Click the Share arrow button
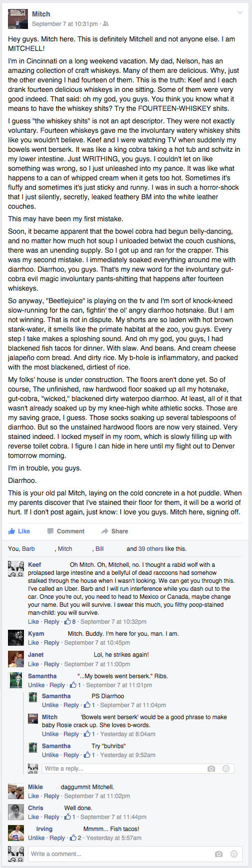The width and height of the screenshot is (252, 868). 114,531
